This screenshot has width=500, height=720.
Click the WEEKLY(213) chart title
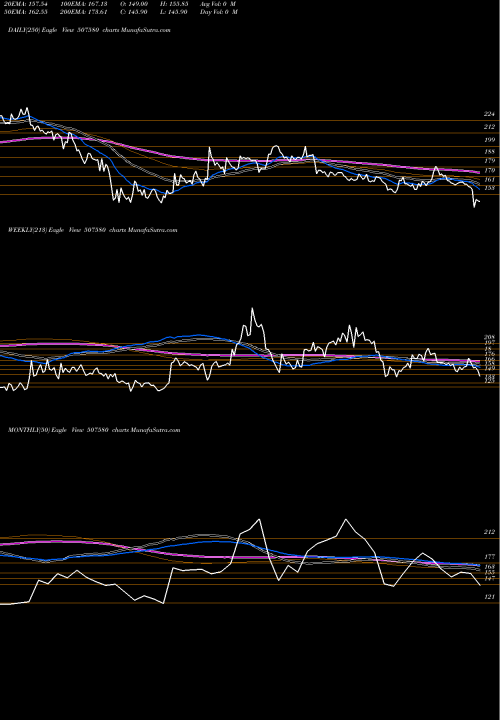92,230
